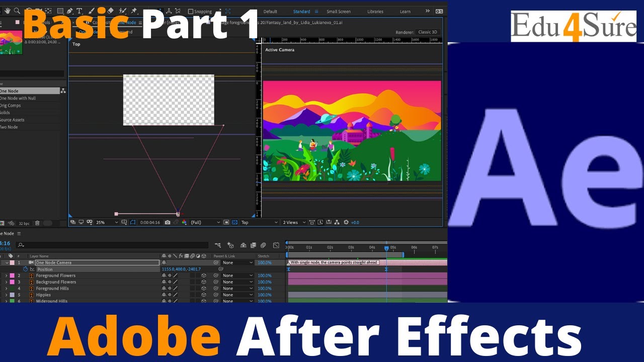Open the channel and color management icon
This screenshot has width=644, height=362.
[x=184, y=222]
